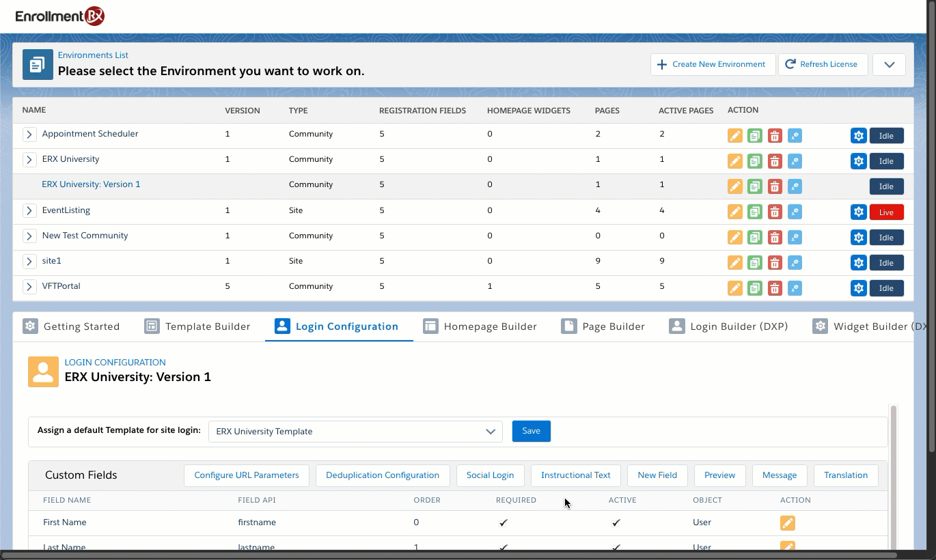Open the blue gear settings for VFTPortal

859,288
